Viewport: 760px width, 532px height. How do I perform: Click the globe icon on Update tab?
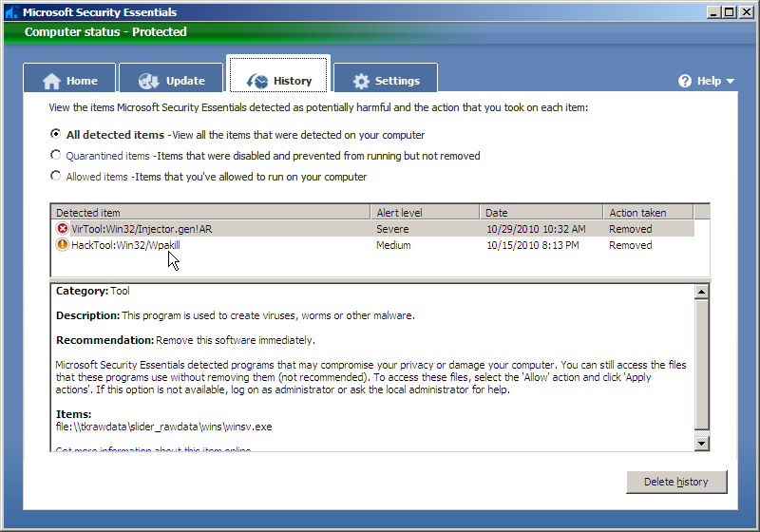point(148,81)
